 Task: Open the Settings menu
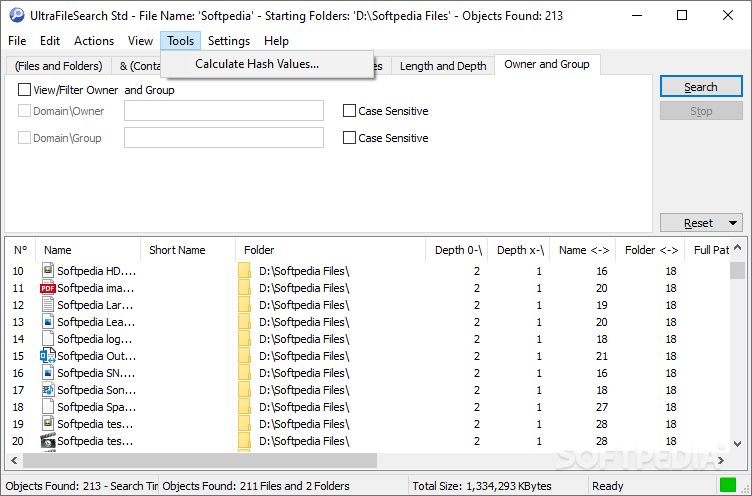(x=229, y=41)
